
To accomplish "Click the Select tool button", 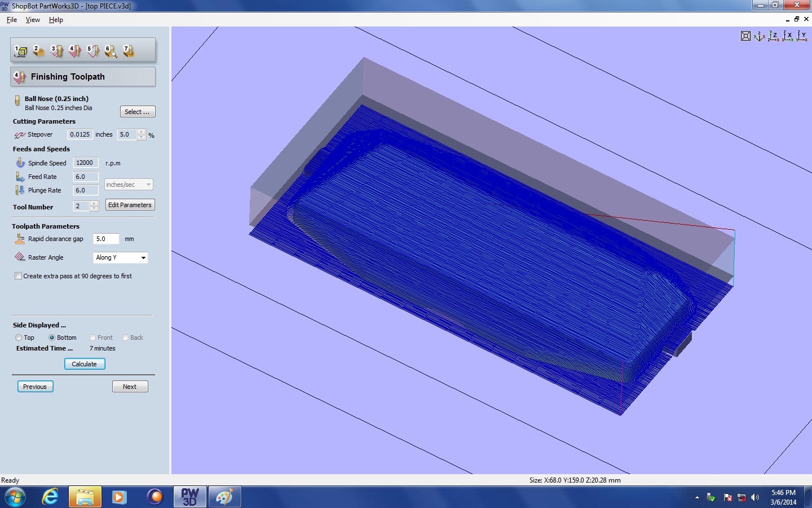I will tap(138, 112).
